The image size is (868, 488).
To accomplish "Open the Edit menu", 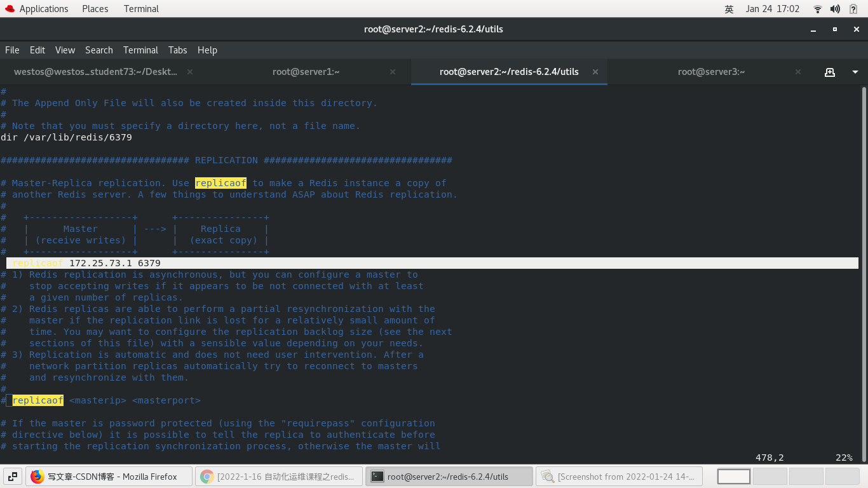I will tap(37, 50).
